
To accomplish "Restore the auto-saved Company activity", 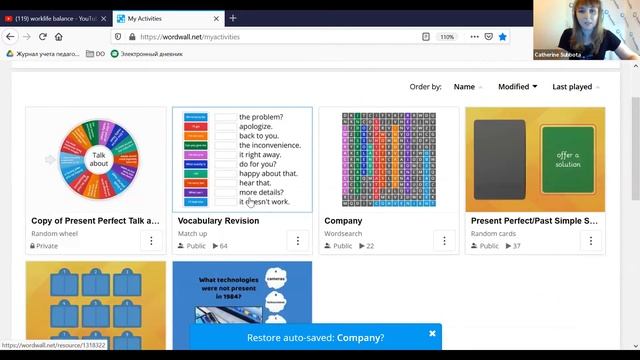I will [x=316, y=338].
